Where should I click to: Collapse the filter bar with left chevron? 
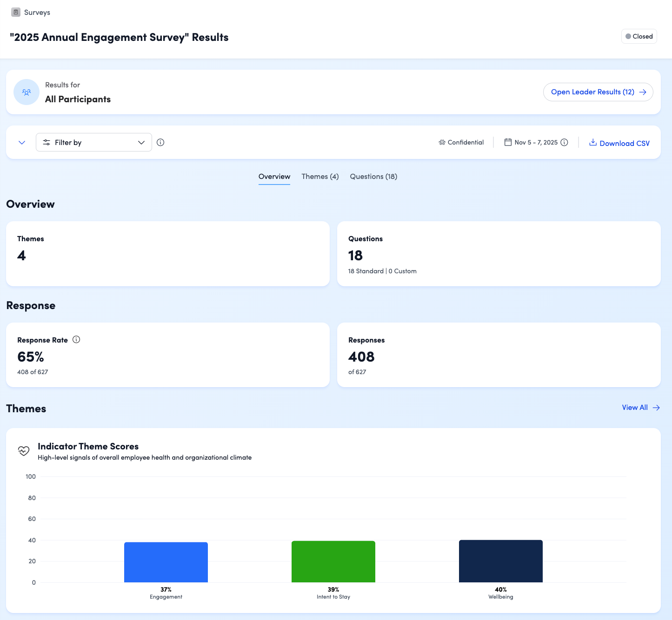22,143
